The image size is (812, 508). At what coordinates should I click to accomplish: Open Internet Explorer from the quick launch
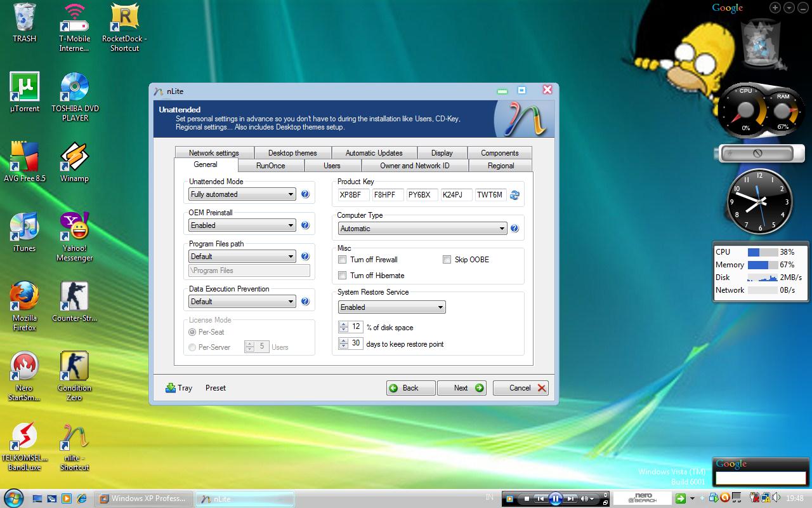click(81, 499)
